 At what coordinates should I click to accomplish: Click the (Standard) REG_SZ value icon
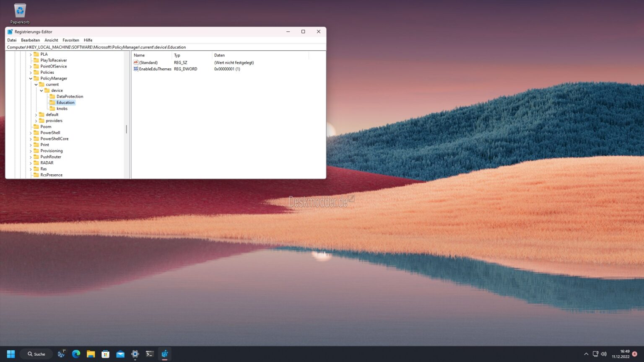point(135,62)
